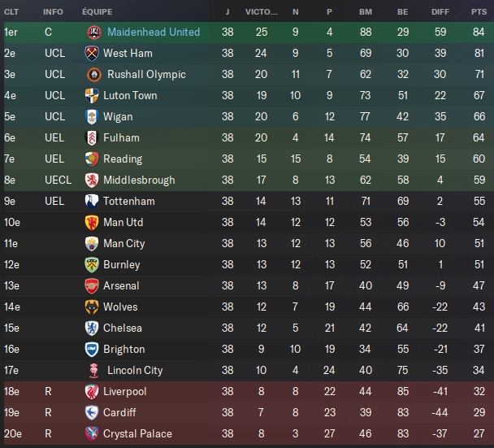Viewport: 494px width, 448px height.
Task: Open the Man City team link
Action: click(123, 243)
